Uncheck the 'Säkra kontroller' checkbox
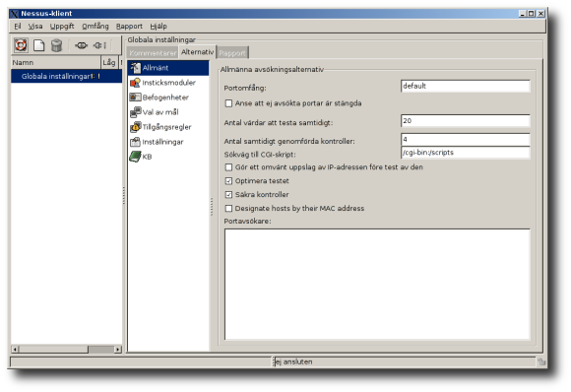The width and height of the screenshot is (571, 392). click(x=228, y=195)
